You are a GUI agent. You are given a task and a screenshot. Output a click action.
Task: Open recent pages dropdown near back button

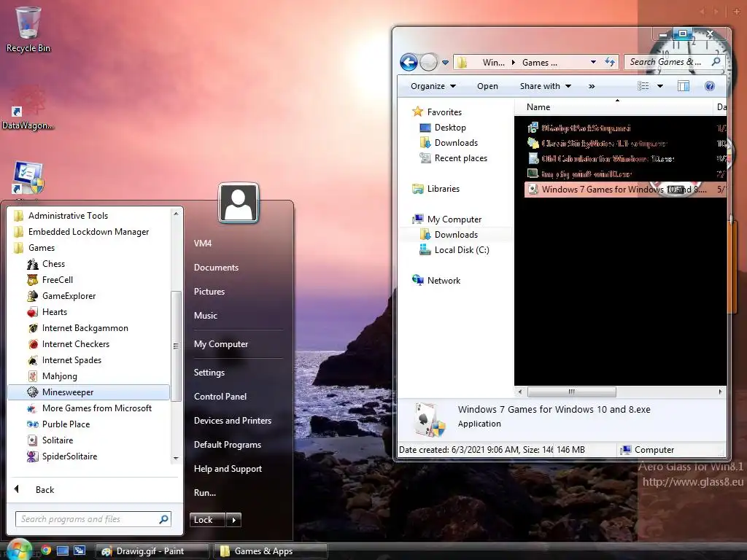pos(445,63)
